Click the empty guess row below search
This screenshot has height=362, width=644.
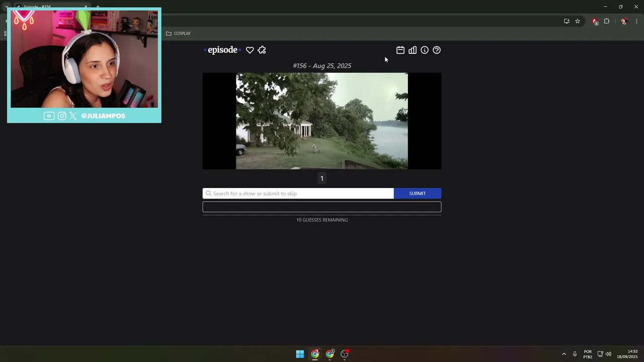pyautogui.click(x=322, y=207)
